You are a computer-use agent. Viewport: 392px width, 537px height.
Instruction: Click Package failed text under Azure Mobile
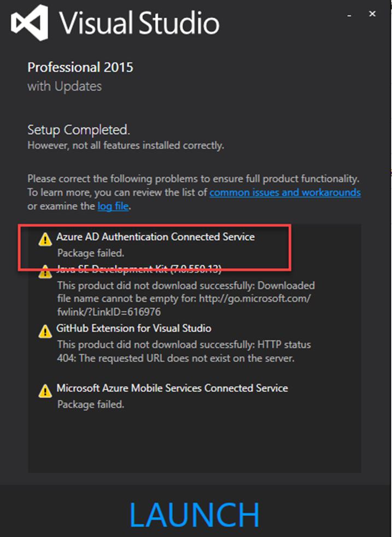click(91, 405)
